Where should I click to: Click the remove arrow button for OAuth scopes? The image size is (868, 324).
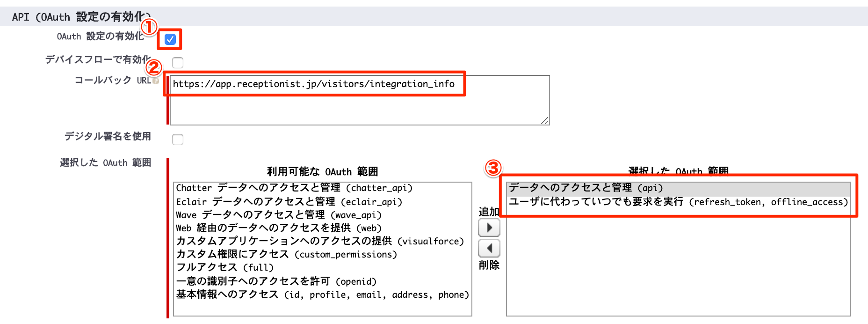pyautogui.click(x=489, y=248)
